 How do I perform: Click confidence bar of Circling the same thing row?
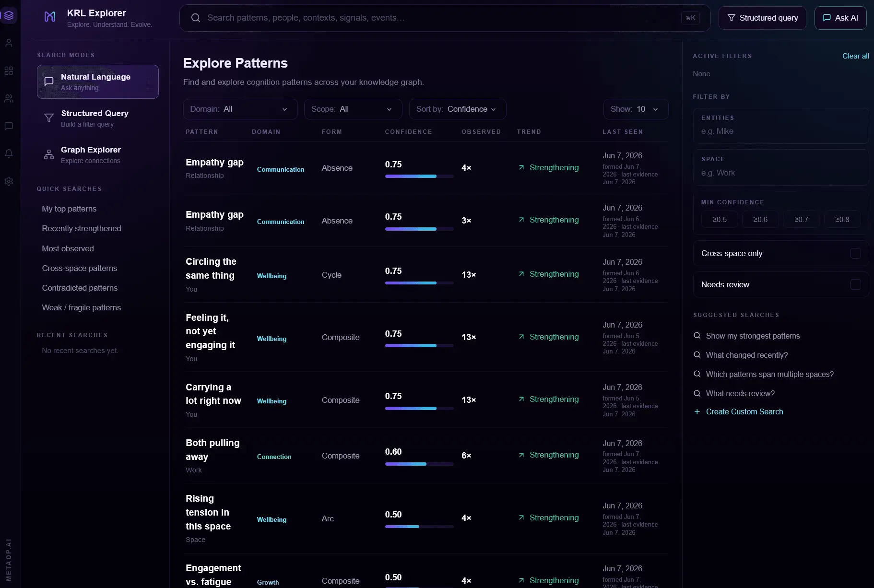point(419,283)
